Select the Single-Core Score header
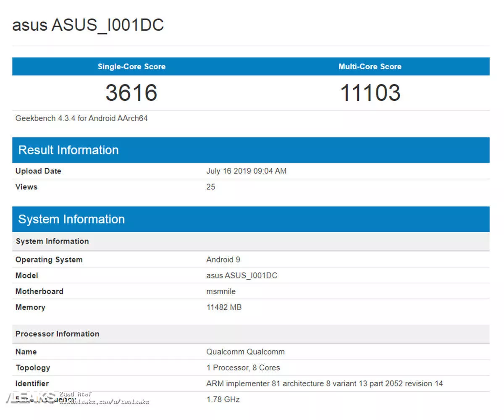Image resolution: width=504 pixels, height=420 pixels. [131, 66]
